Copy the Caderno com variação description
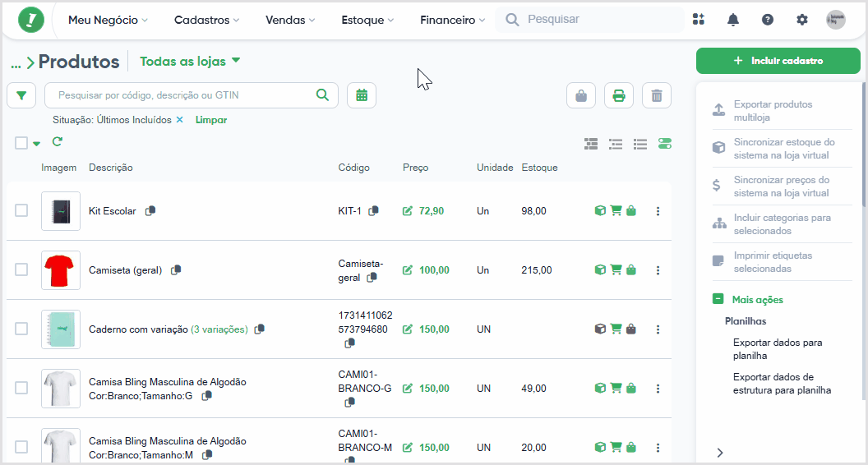 click(x=259, y=329)
